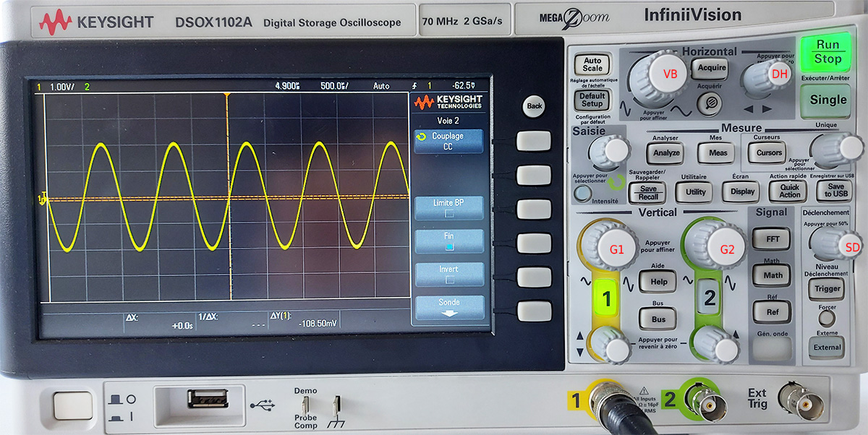Click the Ref button
This screenshot has height=435, width=868.
[772, 311]
